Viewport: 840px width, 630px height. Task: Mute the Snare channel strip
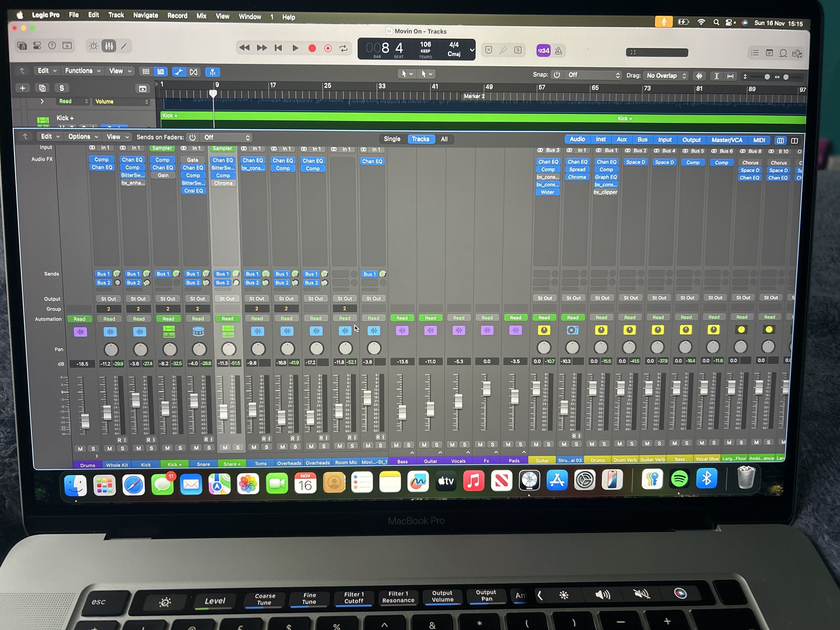pos(196,448)
